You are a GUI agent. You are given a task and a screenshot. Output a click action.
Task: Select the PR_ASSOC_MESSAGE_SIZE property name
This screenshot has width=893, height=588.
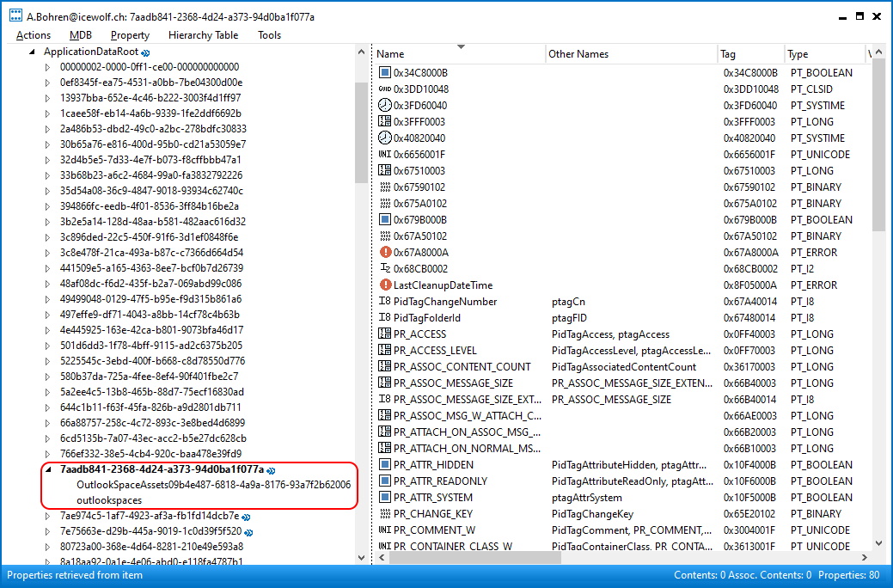point(453,383)
